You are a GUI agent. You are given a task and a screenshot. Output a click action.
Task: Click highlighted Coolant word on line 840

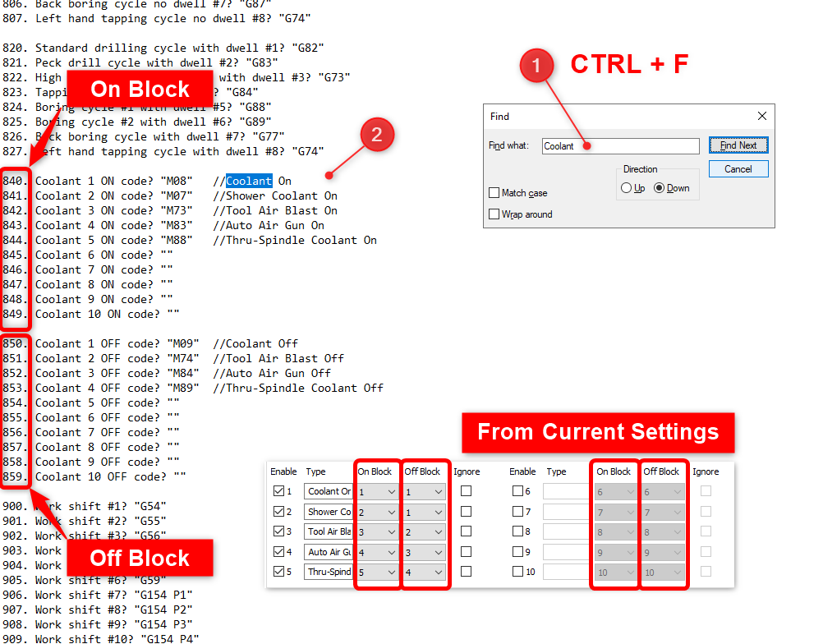coord(249,181)
